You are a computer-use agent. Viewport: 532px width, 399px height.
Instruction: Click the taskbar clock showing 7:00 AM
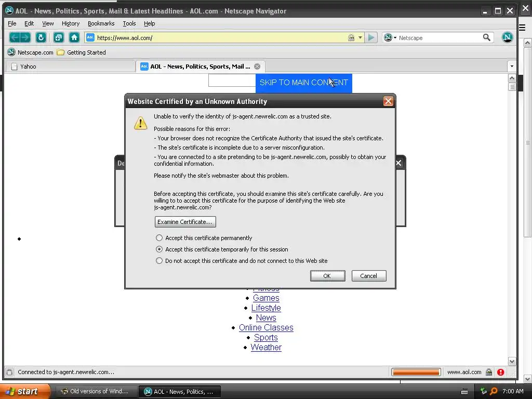[513, 391]
